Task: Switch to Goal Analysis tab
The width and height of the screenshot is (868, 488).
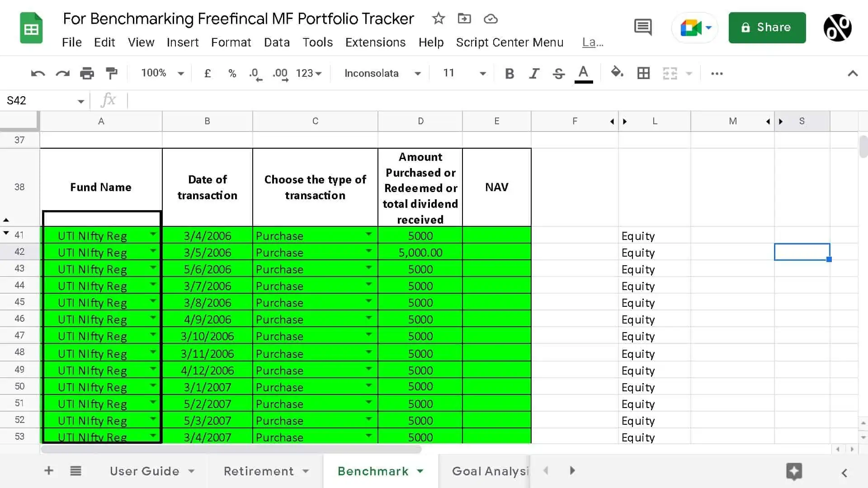Action: point(490,471)
